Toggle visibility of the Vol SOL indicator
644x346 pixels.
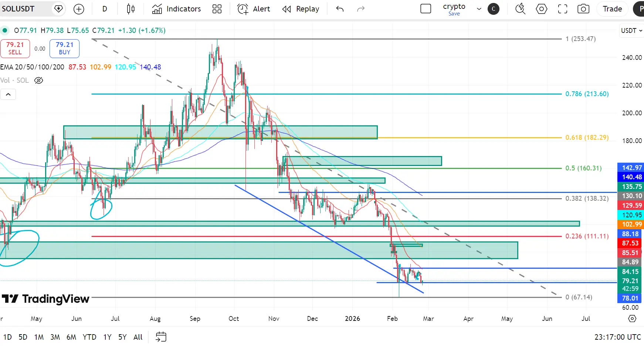click(x=39, y=80)
